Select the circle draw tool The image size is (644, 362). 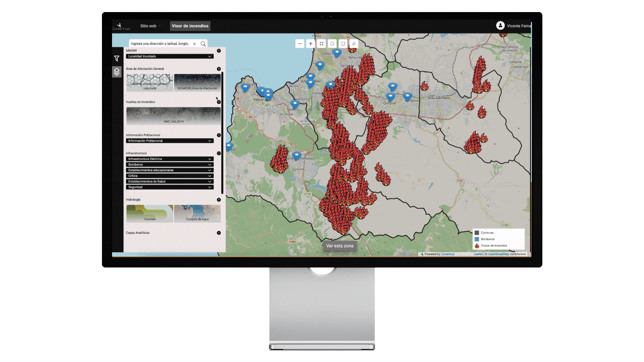pyautogui.click(x=332, y=44)
